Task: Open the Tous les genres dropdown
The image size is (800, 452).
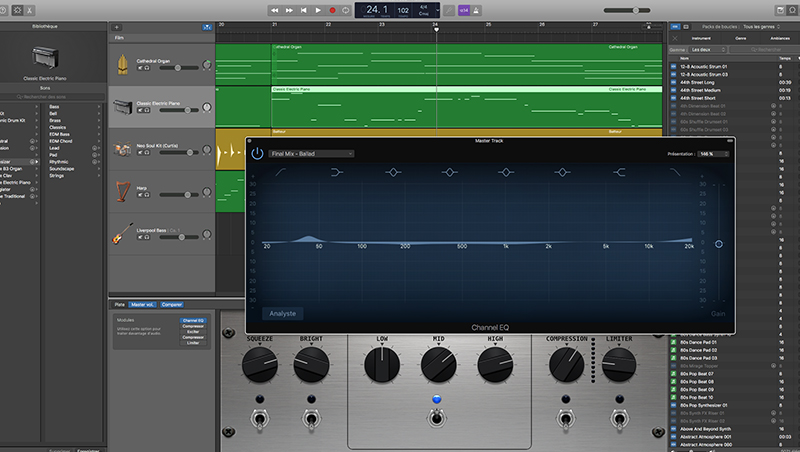Action: click(761, 27)
